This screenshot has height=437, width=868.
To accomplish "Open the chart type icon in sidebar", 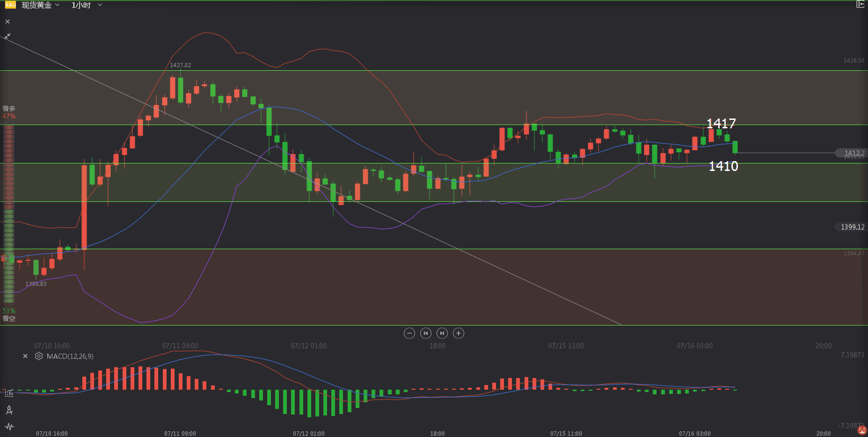I will [x=9, y=393].
